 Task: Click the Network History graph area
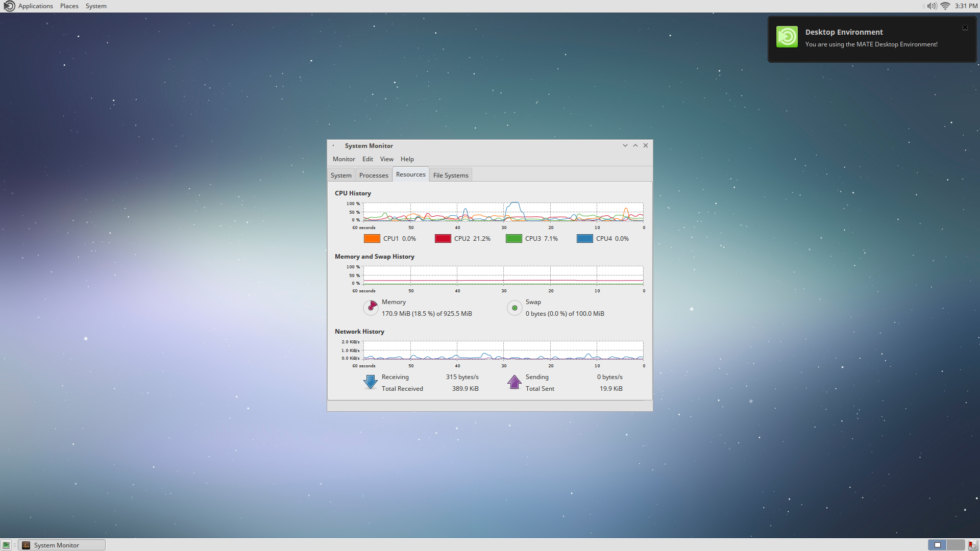pos(503,350)
